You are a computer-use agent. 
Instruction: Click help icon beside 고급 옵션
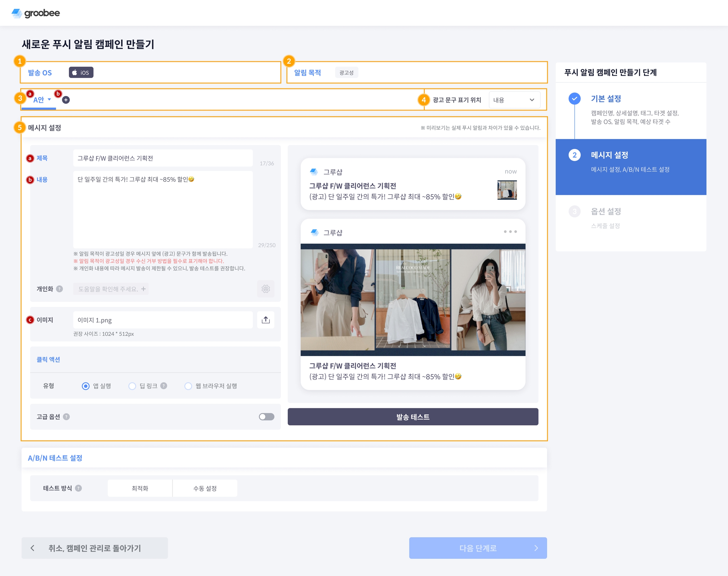point(66,417)
